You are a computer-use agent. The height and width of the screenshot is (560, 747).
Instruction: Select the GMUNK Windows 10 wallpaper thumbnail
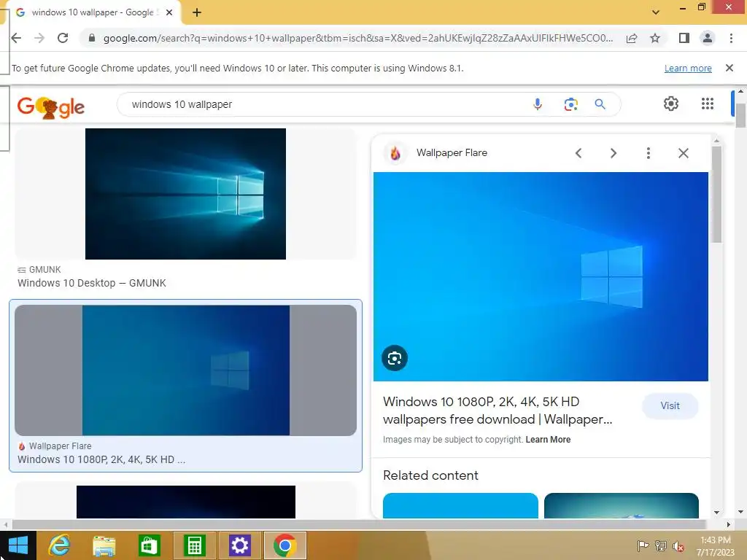pos(185,194)
